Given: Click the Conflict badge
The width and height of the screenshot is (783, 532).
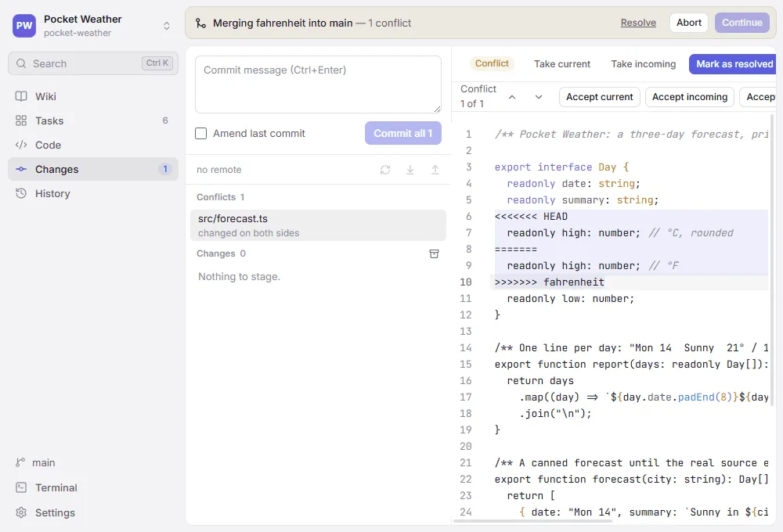Looking at the screenshot, I should 492,63.
